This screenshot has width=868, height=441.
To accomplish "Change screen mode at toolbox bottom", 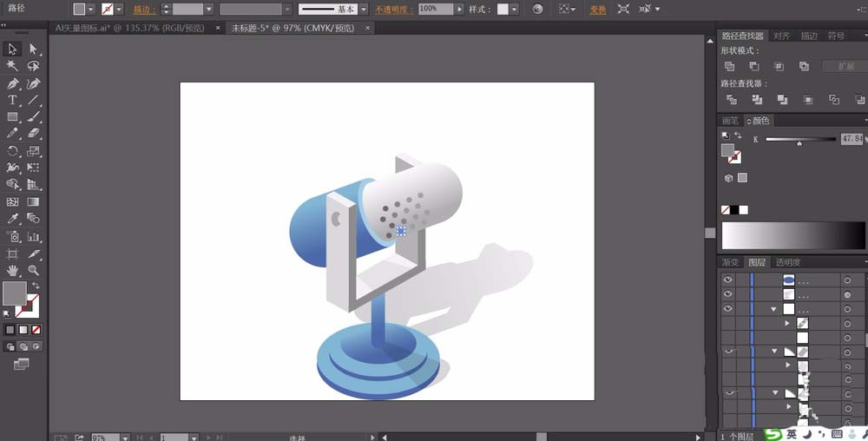I will (x=21, y=364).
